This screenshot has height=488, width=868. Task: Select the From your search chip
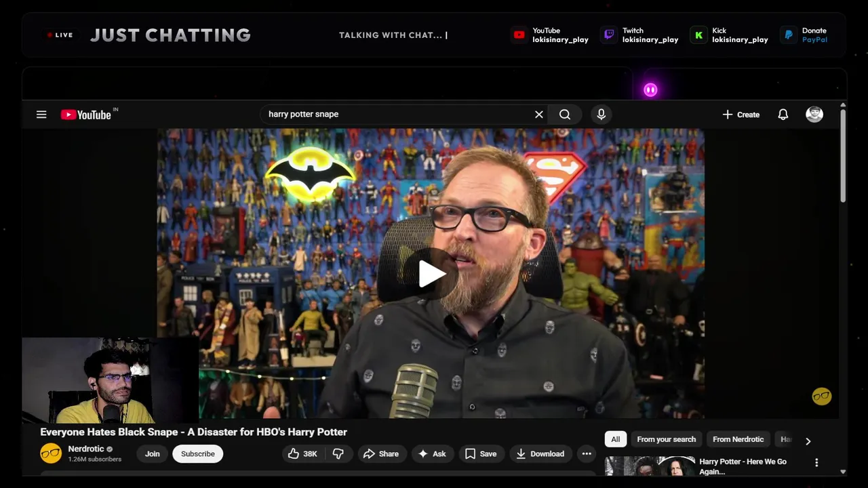pos(666,439)
